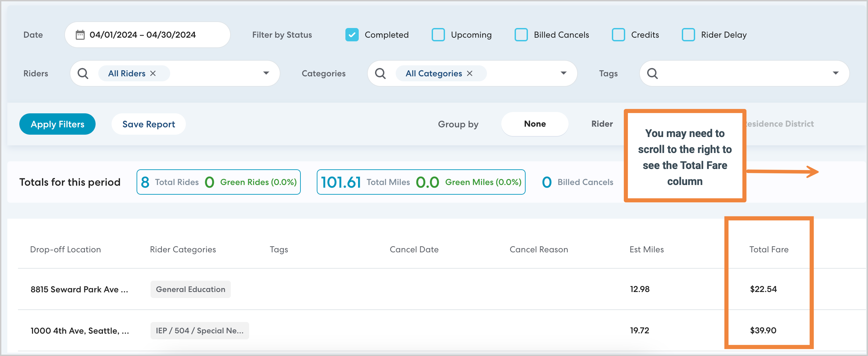Select the None group-by option
Image resolution: width=868 pixels, height=356 pixels.
(534, 124)
